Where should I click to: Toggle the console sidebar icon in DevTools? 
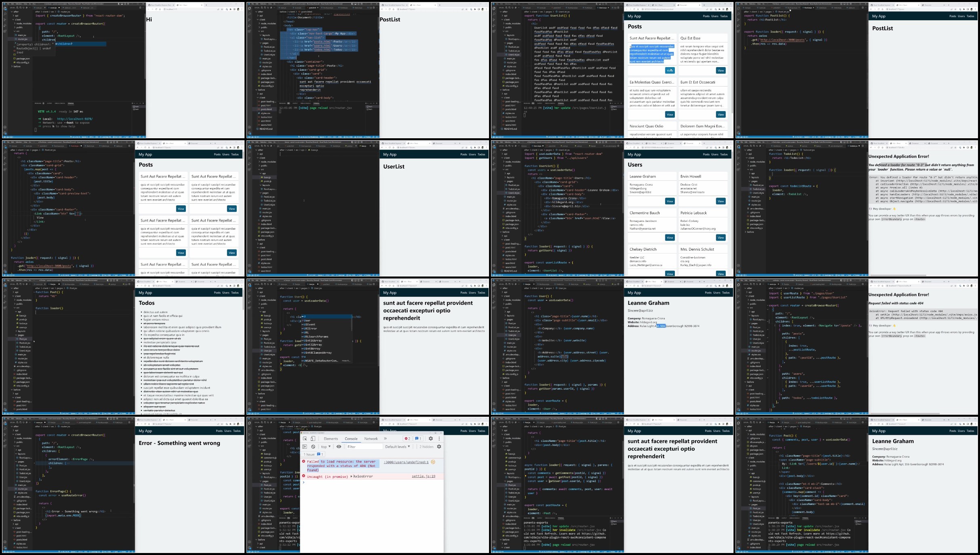[305, 447]
